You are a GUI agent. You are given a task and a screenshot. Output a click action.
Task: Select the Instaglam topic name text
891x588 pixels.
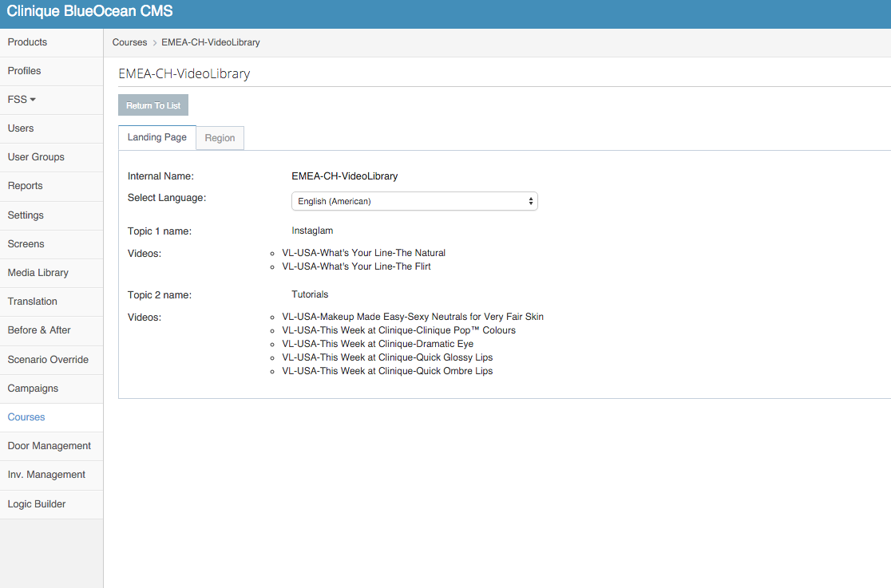(312, 231)
